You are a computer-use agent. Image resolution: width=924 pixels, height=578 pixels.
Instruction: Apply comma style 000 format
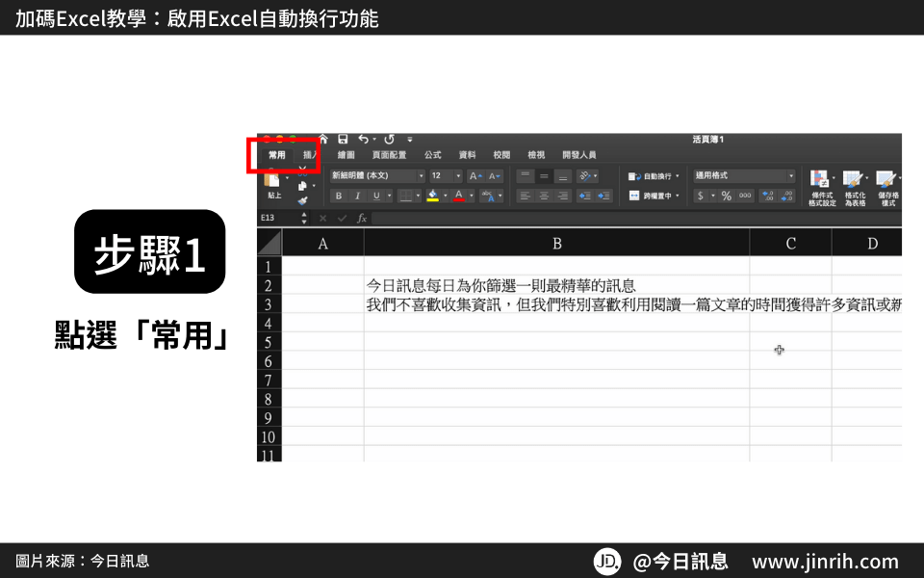pyautogui.click(x=745, y=196)
